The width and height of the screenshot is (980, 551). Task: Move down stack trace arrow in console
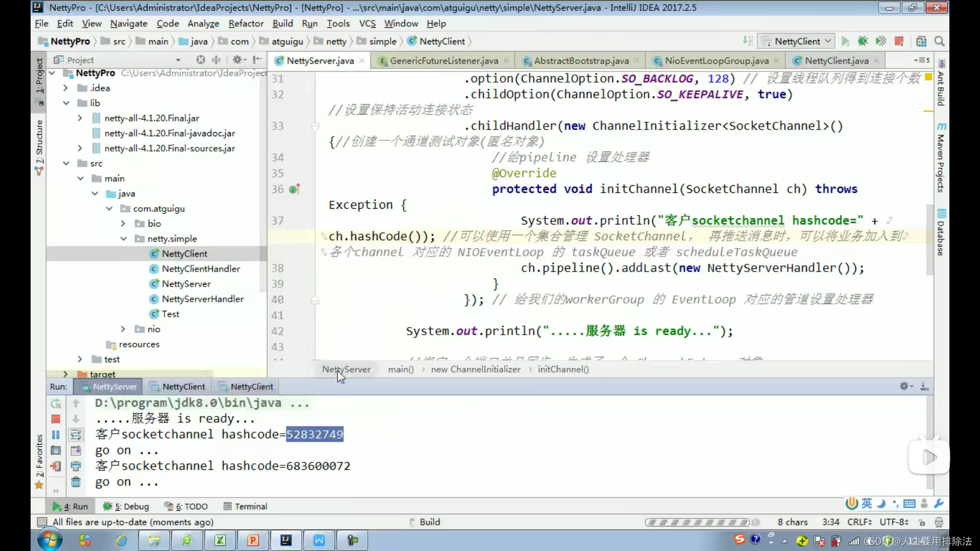pos(76,419)
